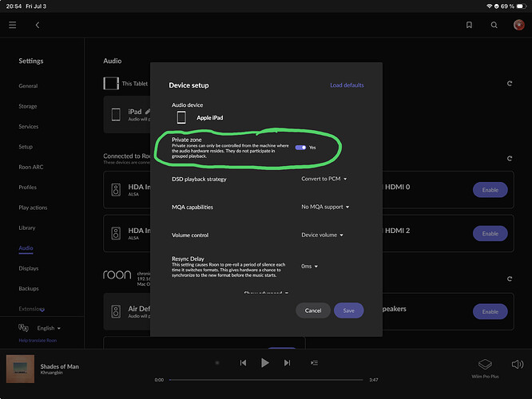
Task: Open the hamburger navigation menu
Action: point(13,25)
